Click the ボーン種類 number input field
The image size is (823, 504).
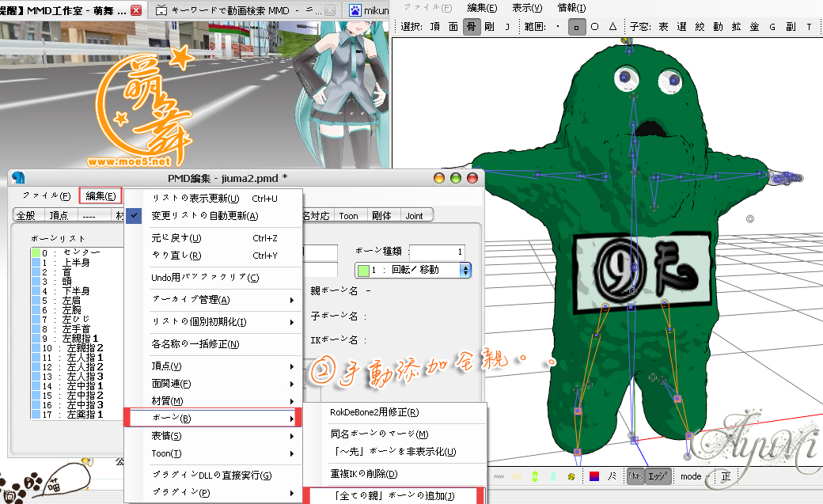point(437,252)
